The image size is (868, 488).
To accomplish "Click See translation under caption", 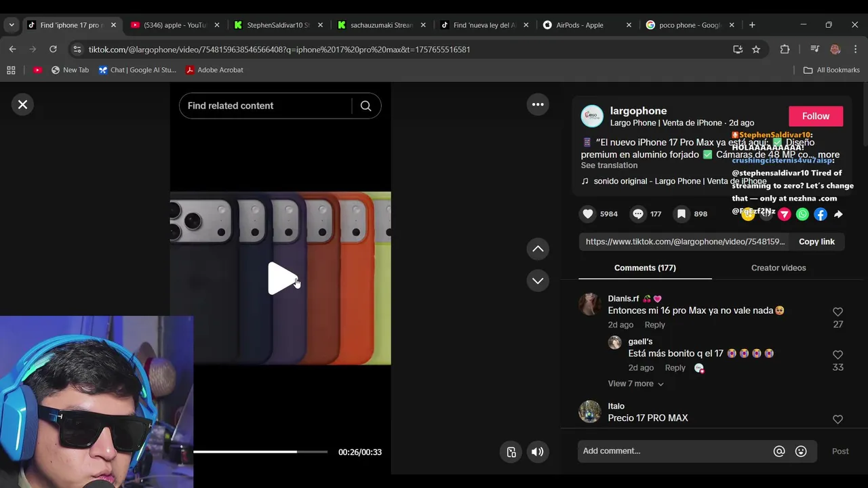I will (x=609, y=165).
